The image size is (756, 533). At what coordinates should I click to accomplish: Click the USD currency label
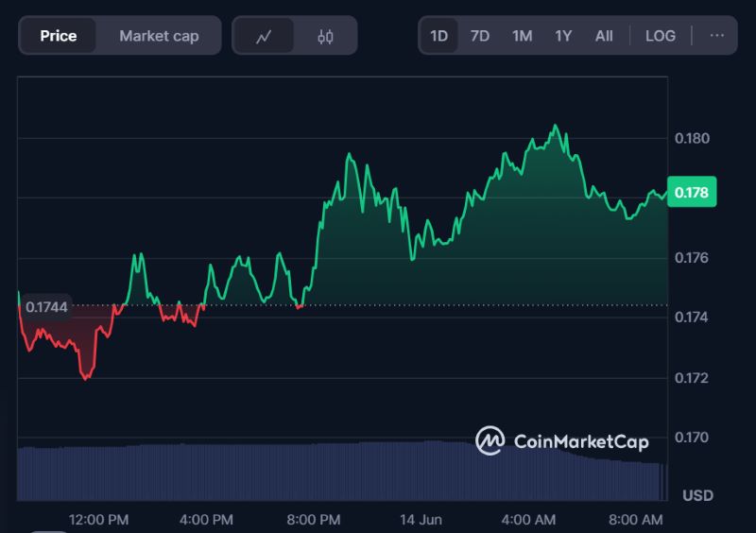tap(697, 495)
